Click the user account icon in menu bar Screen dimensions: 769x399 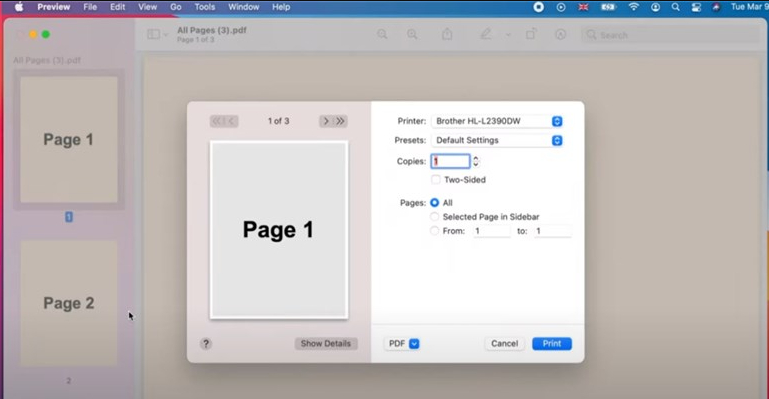(x=655, y=7)
